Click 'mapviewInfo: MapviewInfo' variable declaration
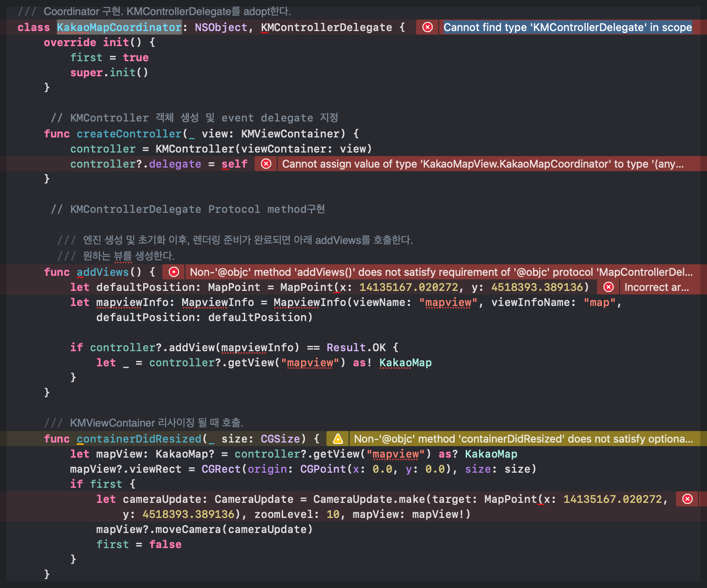Viewport: 707px width, 588px height. coord(175,302)
